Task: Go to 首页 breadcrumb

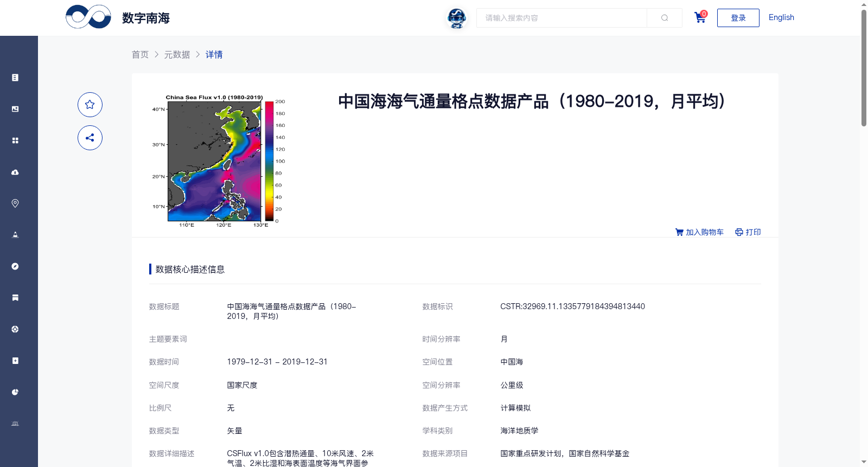Action: click(x=140, y=55)
